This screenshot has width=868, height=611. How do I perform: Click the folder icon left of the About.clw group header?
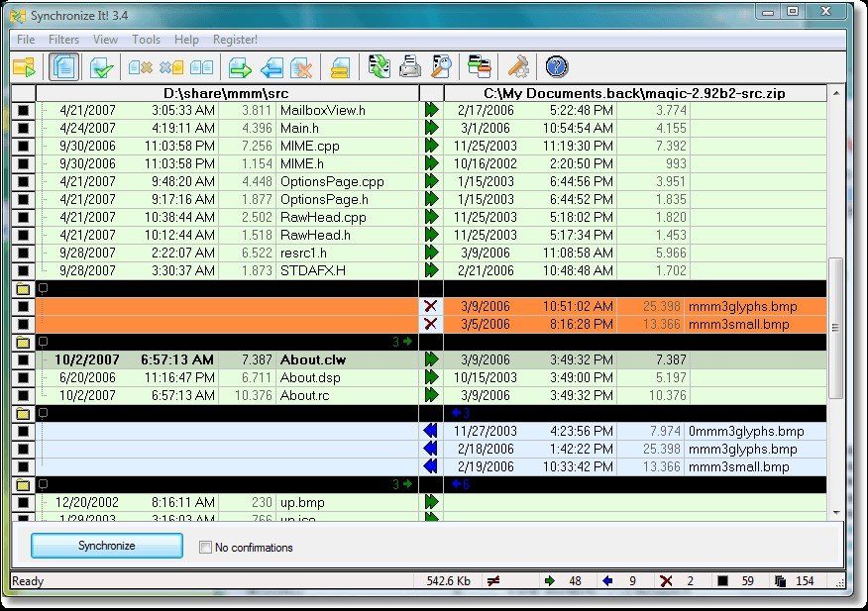pyautogui.click(x=23, y=342)
